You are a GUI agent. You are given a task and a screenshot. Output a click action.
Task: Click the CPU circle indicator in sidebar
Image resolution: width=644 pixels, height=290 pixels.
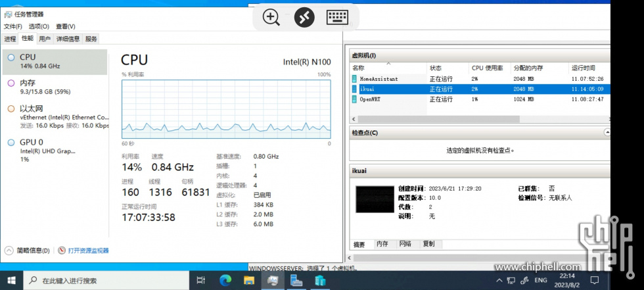[11, 57]
